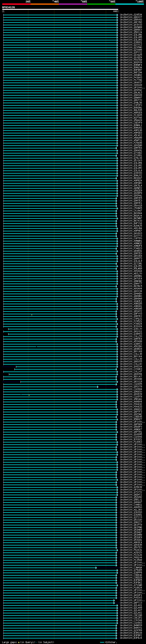This screenshot has width=146, height=644.
Task: Select hit label UniRef100_A4H8V4
Action: click(x=131, y=402)
